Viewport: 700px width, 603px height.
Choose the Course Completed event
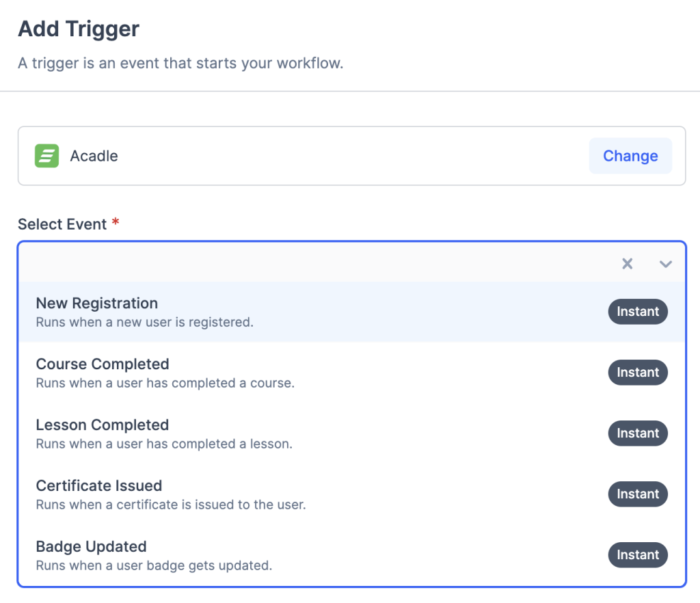pos(103,364)
